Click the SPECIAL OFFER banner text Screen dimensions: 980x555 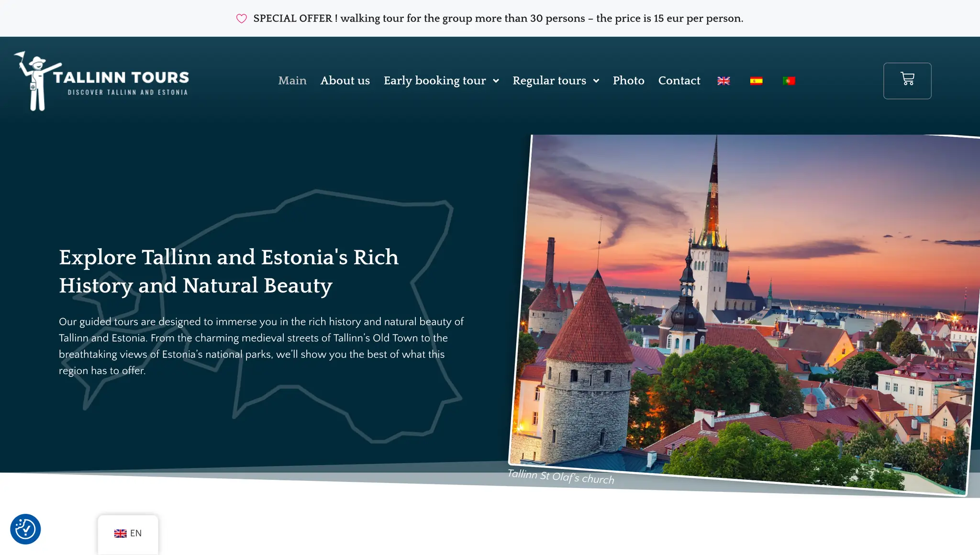tap(498, 18)
